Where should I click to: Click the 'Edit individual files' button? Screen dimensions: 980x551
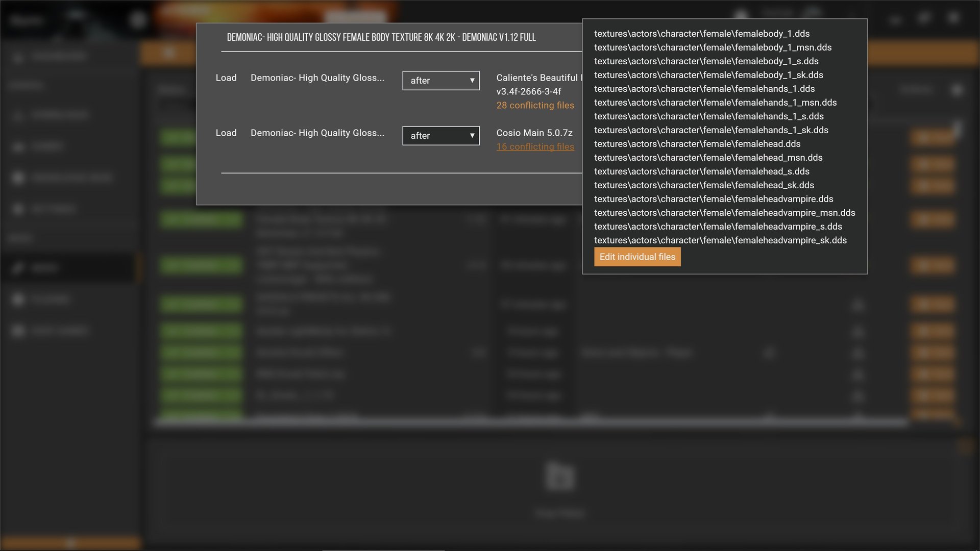(637, 257)
